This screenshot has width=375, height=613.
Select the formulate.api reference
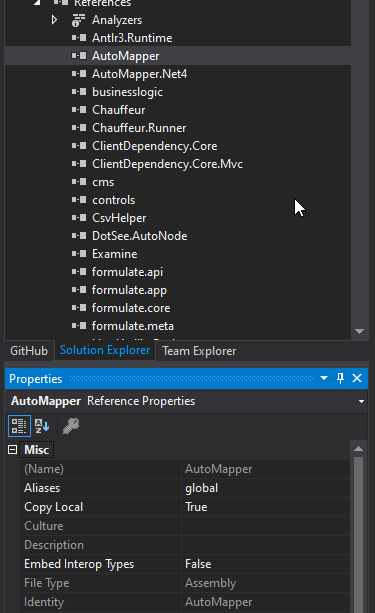point(127,272)
